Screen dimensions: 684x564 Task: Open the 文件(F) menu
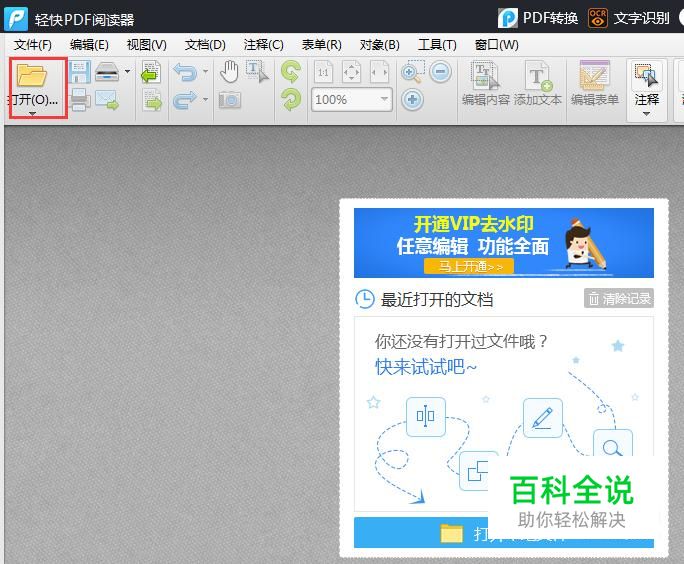click(x=33, y=45)
